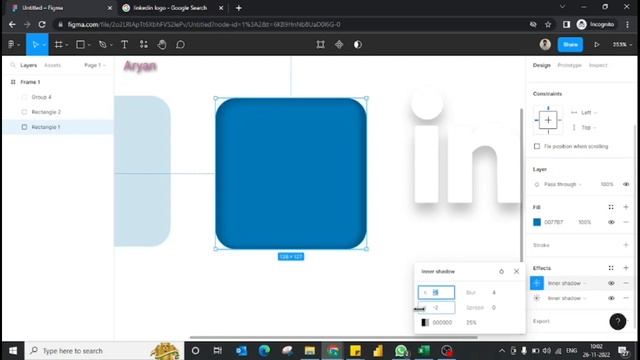Image resolution: width=640 pixels, height=360 pixels.
Task: Switch to the Layers tab
Action: (x=29, y=65)
